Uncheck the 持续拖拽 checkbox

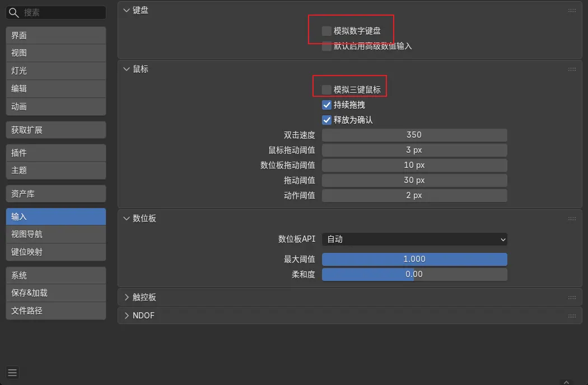coord(326,105)
